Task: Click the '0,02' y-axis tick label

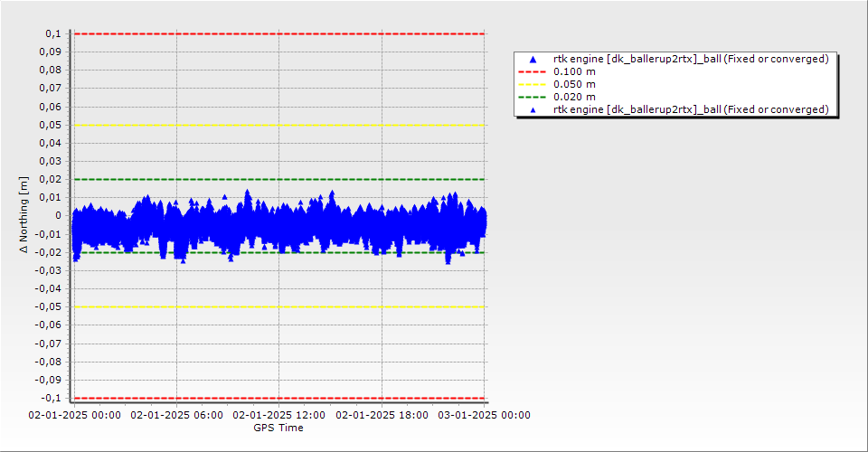Action: tap(51, 179)
